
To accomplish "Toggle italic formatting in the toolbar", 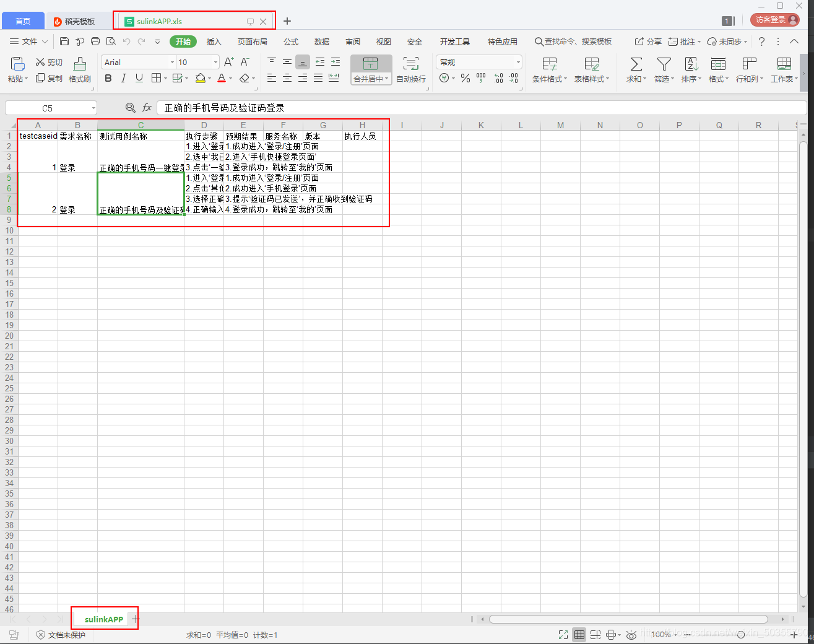I will (123, 78).
